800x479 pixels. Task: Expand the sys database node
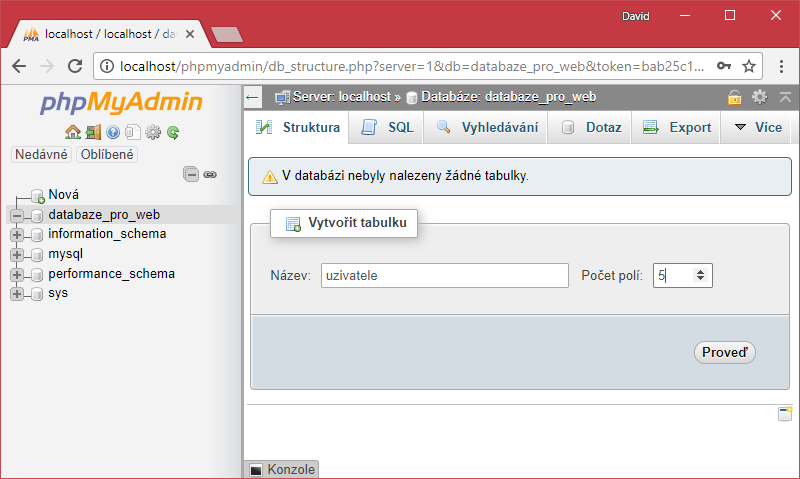pos(17,294)
